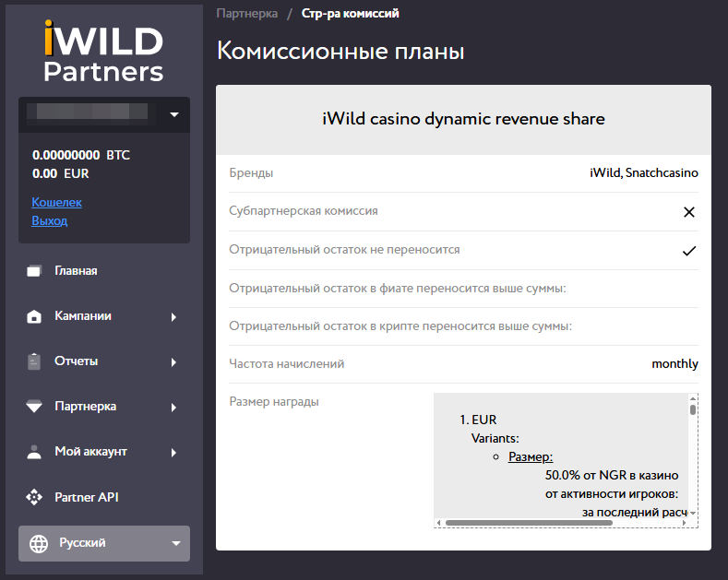728x580 pixels.
Task: Click the Отчеты clipboard icon
Action: pyautogui.click(x=34, y=361)
